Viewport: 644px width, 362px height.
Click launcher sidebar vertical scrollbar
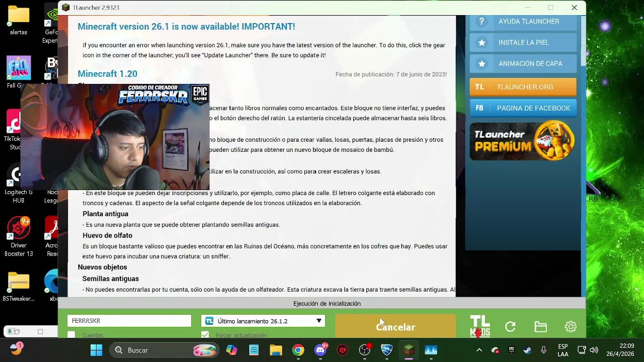coord(583,40)
